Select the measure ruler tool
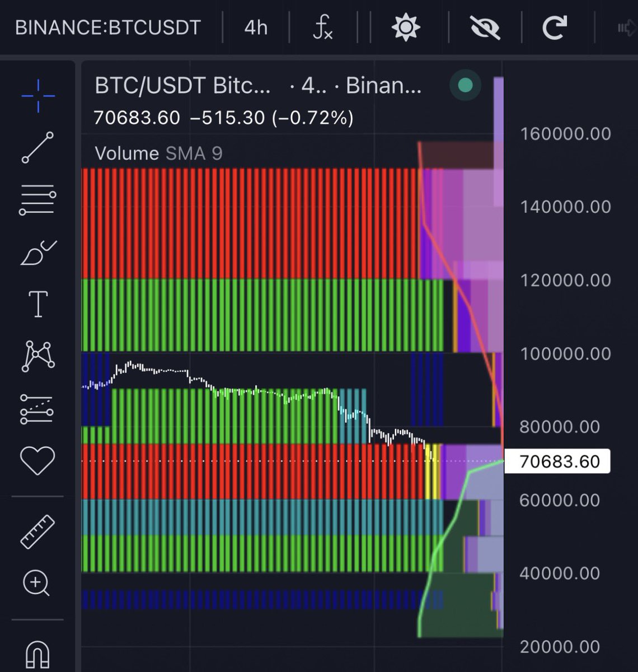The image size is (638, 672). tap(37, 529)
